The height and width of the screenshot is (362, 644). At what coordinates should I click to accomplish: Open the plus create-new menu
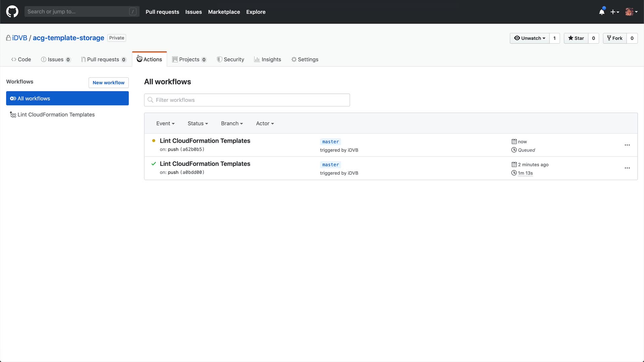614,12
